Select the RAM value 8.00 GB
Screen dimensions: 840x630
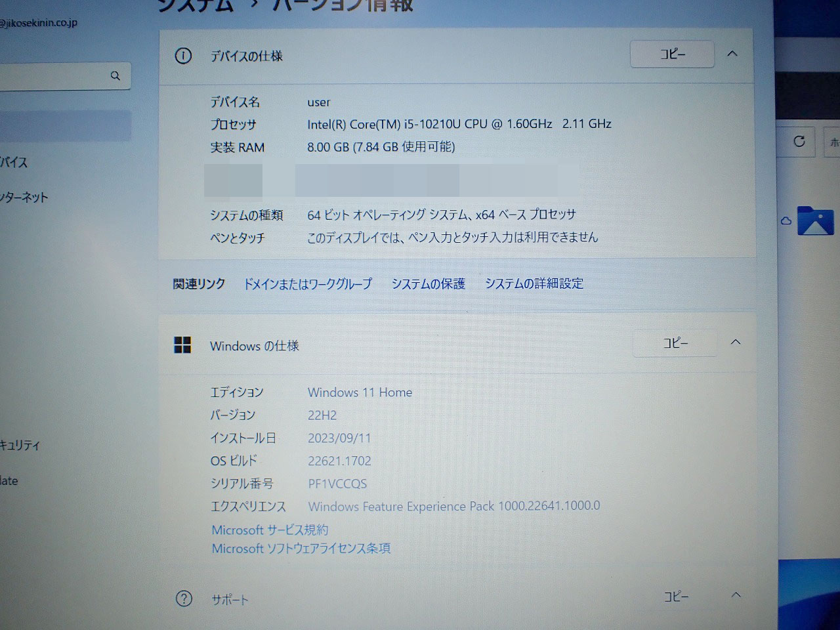pos(381,147)
